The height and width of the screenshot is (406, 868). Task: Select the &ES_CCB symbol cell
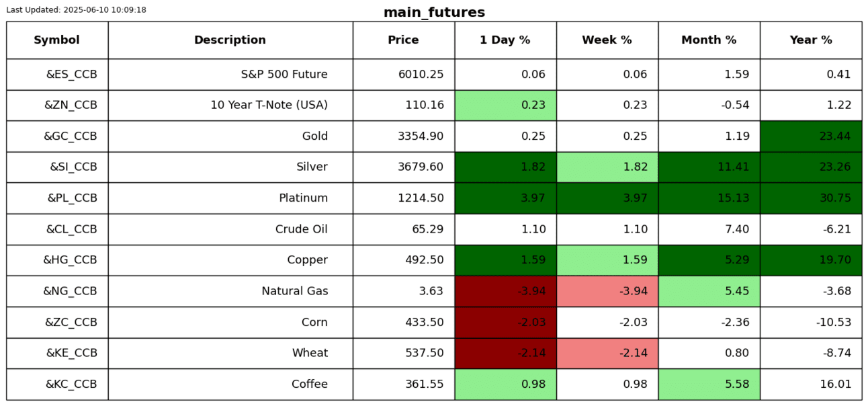(x=71, y=75)
